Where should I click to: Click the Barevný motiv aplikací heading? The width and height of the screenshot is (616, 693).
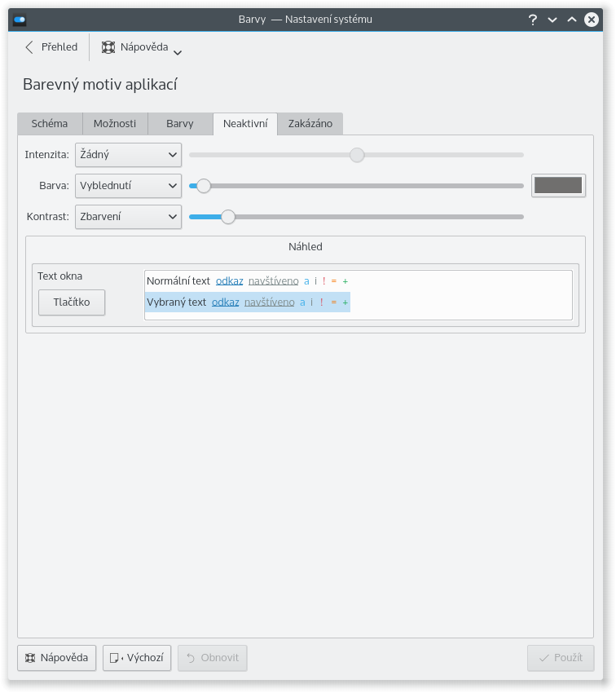click(100, 85)
